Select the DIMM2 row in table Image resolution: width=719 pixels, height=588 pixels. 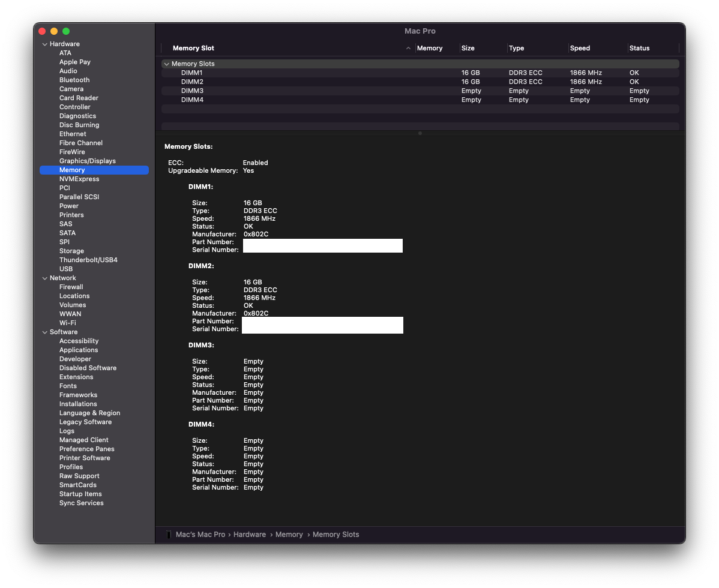point(420,82)
